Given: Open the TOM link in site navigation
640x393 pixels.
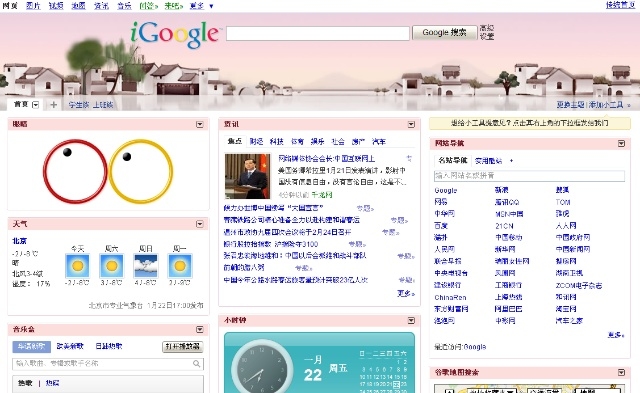Looking at the screenshot, I should (563, 202).
